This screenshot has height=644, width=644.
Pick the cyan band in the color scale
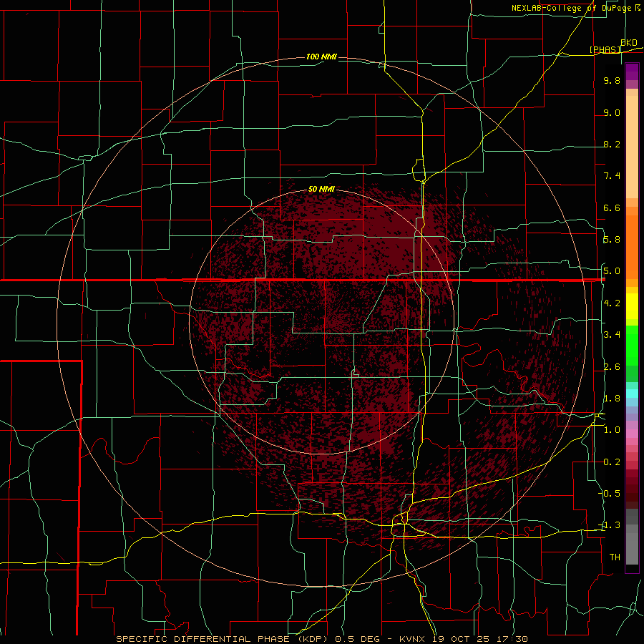coord(632,394)
